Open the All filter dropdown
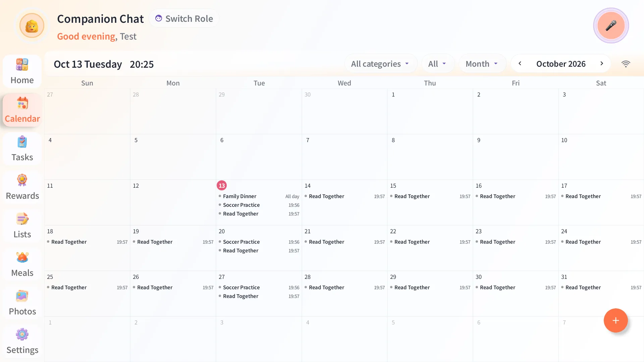644x362 pixels. (x=438, y=64)
